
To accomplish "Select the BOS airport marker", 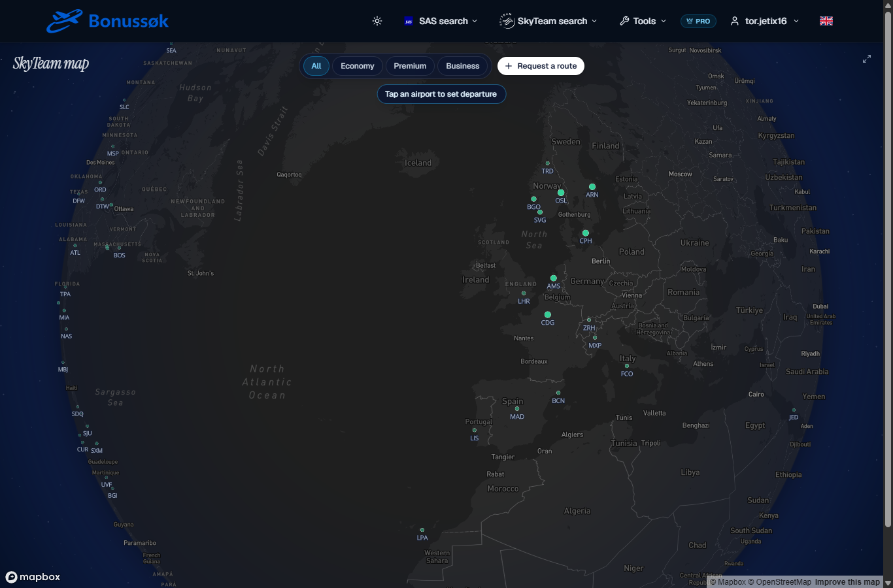I will pyautogui.click(x=119, y=248).
